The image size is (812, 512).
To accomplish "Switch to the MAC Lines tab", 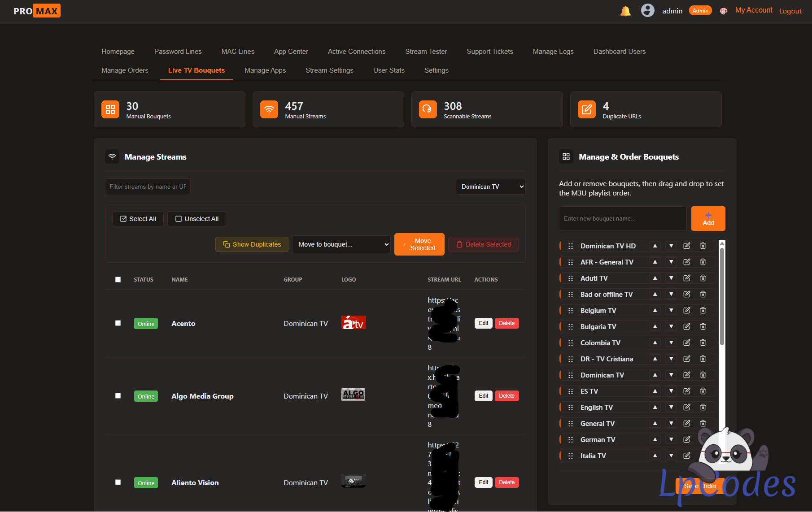I will 238,52.
